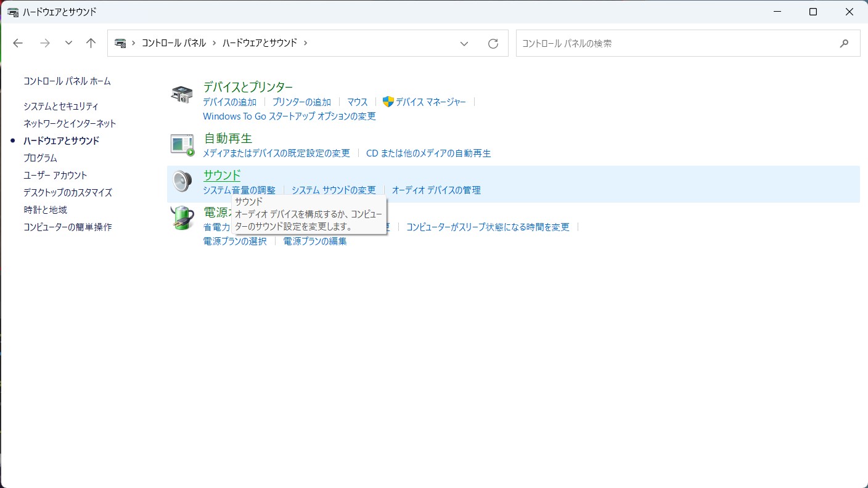The image size is (868, 488).
Task: Click Windows To Go スタートアップ オプションの変更
Action: pos(289,116)
